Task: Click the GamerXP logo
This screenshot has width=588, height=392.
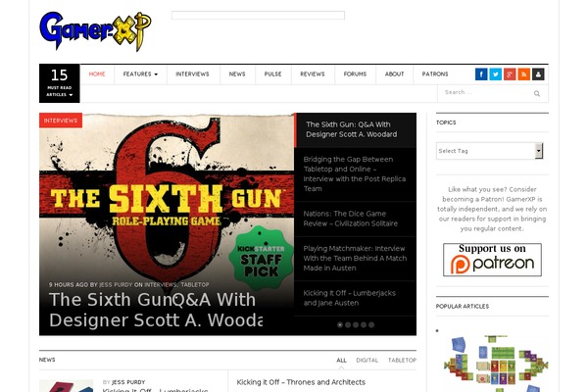Action: 95,30
